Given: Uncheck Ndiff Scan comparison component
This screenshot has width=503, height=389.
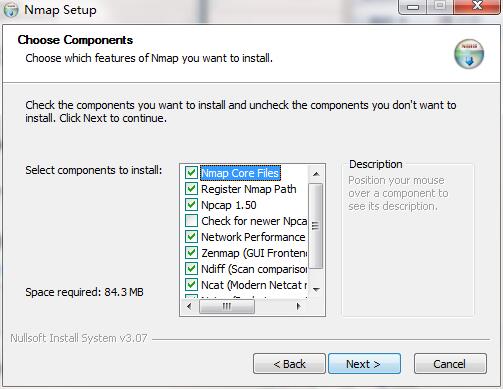Looking at the screenshot, I should click(191, 269).
